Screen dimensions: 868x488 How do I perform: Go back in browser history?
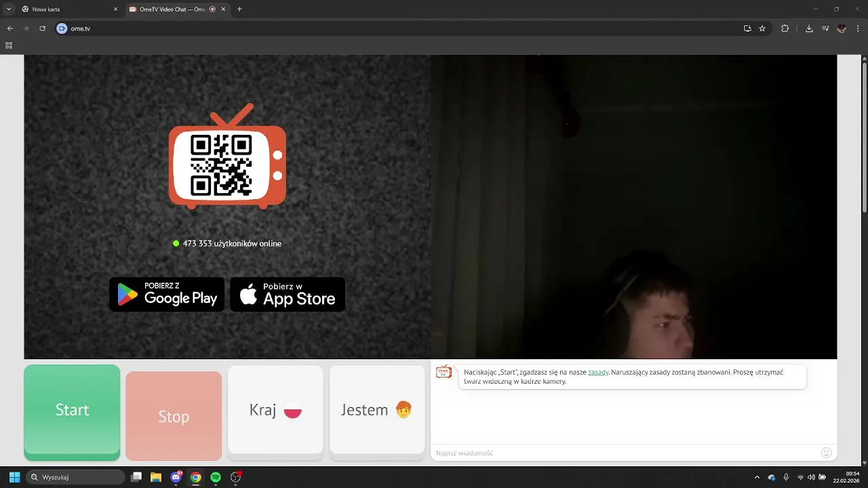point(9,28)
